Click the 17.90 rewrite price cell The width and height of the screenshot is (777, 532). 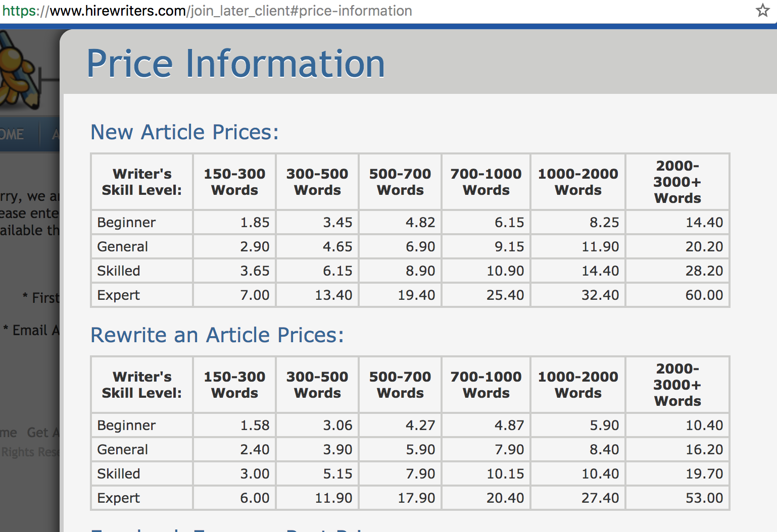point(400,498)
